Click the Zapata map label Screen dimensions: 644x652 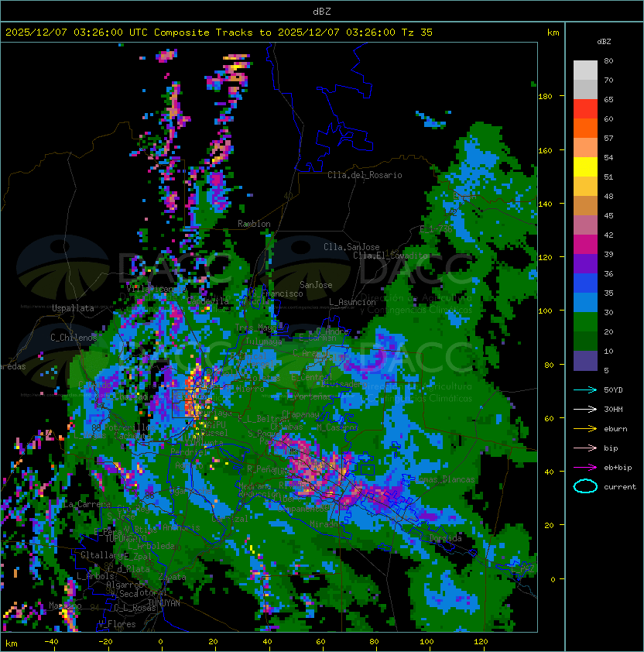pyautogui.click(x=172, y=577)
